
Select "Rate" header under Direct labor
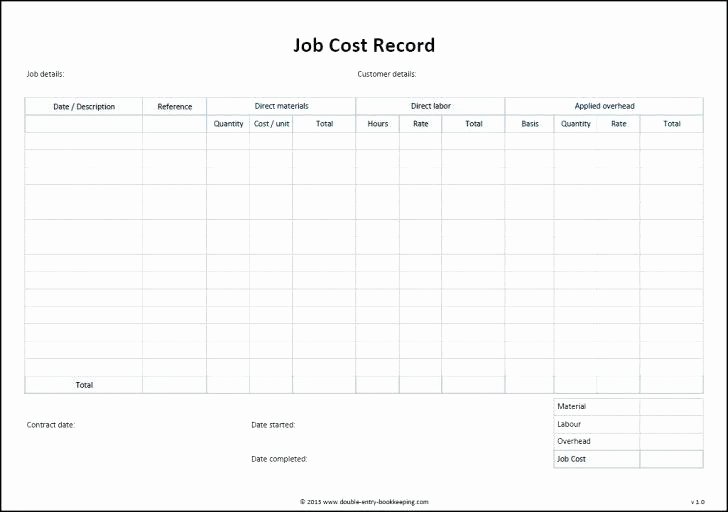point(420,124)
